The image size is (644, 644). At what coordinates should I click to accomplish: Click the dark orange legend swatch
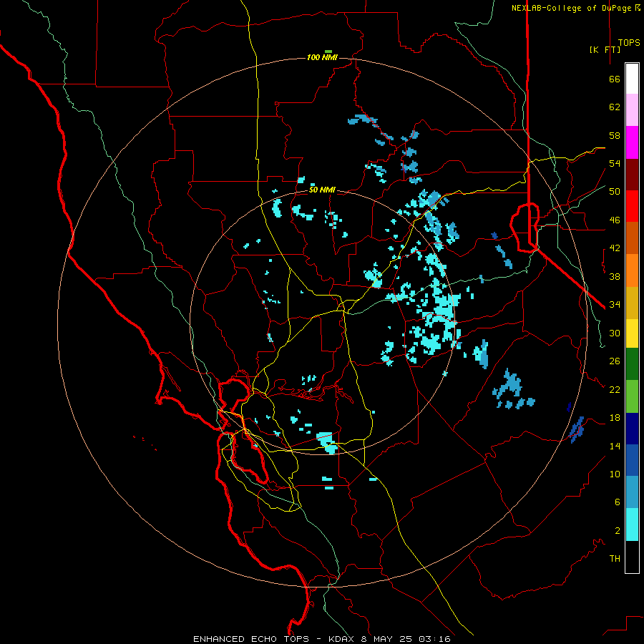click(x=632, y=238)
